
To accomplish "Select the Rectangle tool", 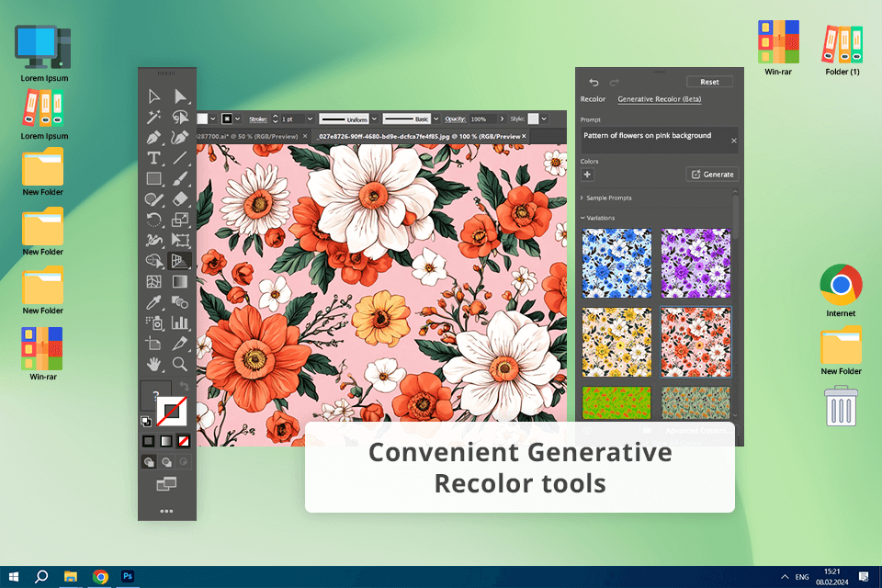I will pyautogui.click(x=153, y=178).
